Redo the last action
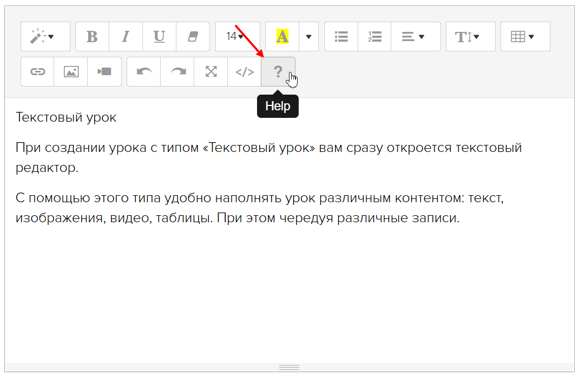 tap(177, 72)
